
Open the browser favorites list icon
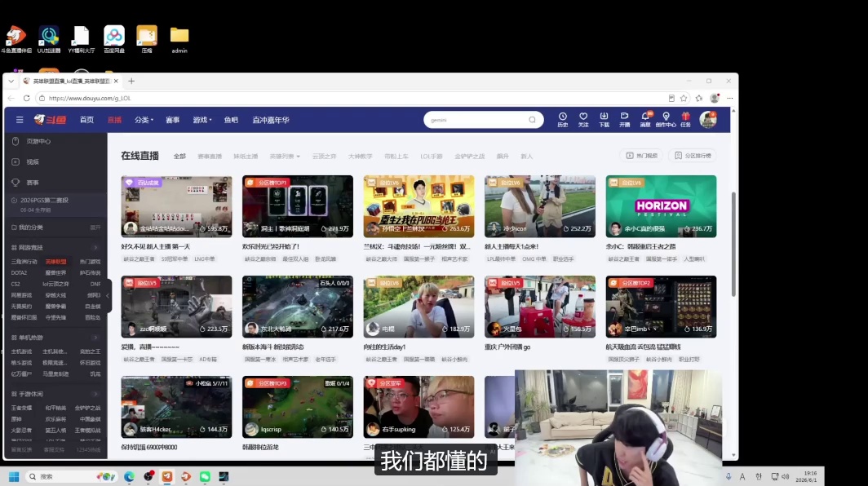[699, 98]
